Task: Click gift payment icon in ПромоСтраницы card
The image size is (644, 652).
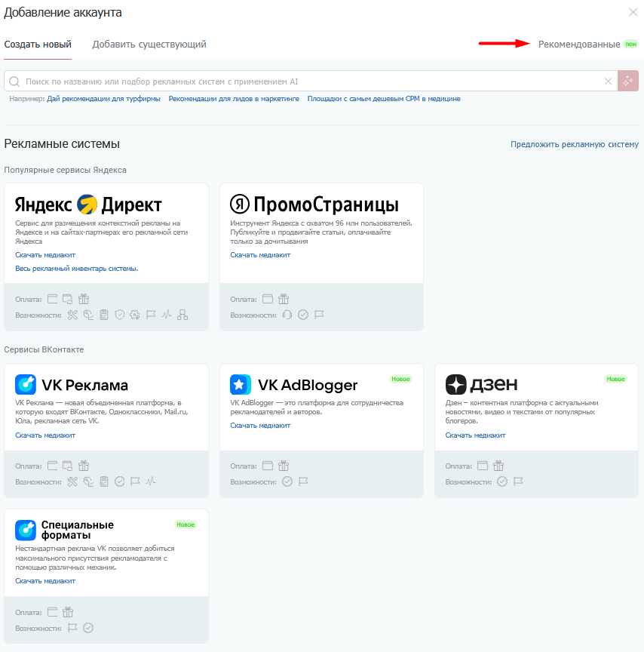Action: 284,299
